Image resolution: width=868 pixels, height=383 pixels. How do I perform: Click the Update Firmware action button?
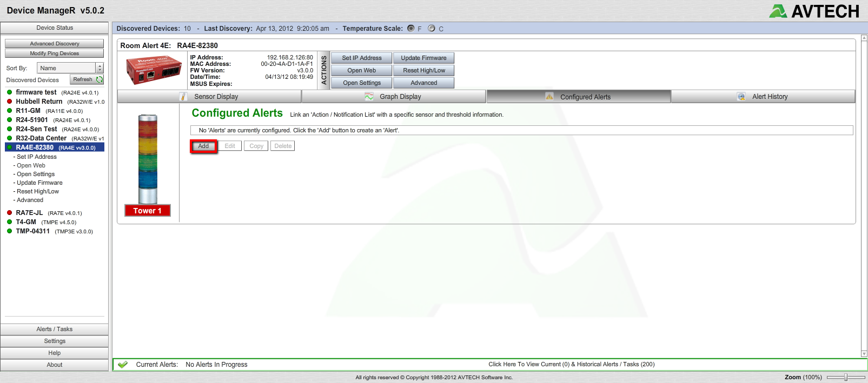(x=423, y=58)
